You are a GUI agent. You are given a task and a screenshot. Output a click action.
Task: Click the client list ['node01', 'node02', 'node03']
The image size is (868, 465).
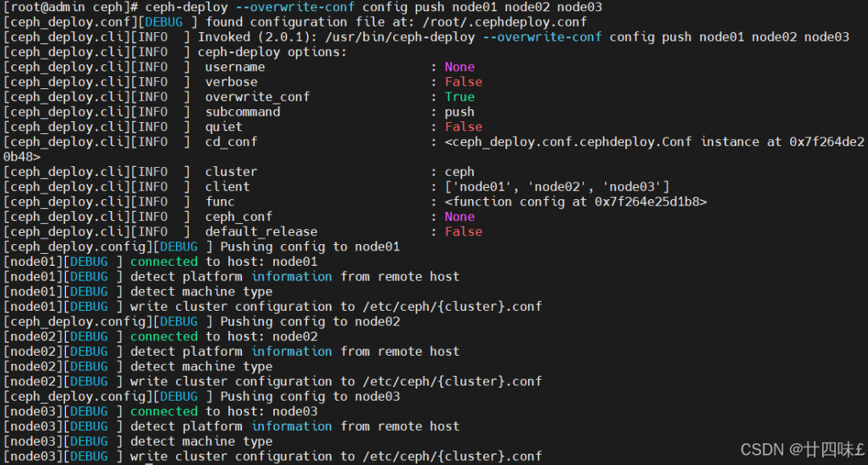pos(557,187)
